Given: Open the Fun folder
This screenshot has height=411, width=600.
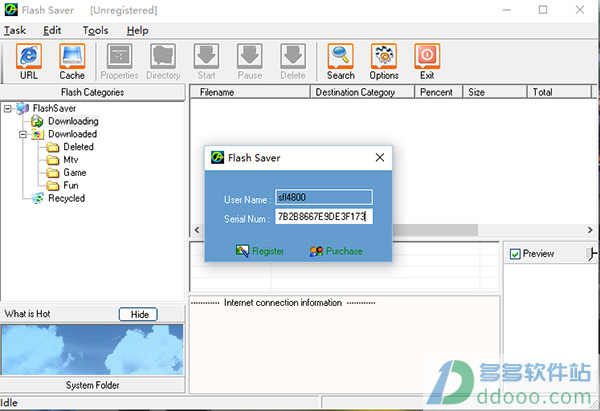Looking at the screenshot, I should click(x=71, y=186).
